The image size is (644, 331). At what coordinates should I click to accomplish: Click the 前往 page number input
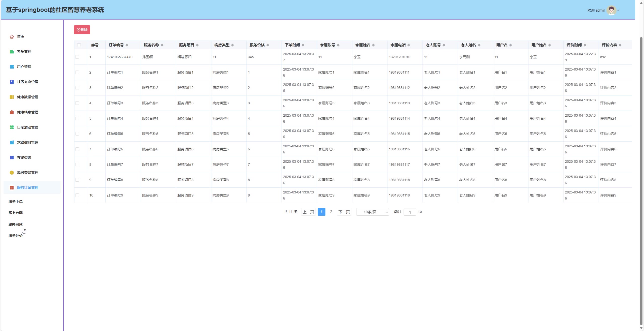coord(410,212)
